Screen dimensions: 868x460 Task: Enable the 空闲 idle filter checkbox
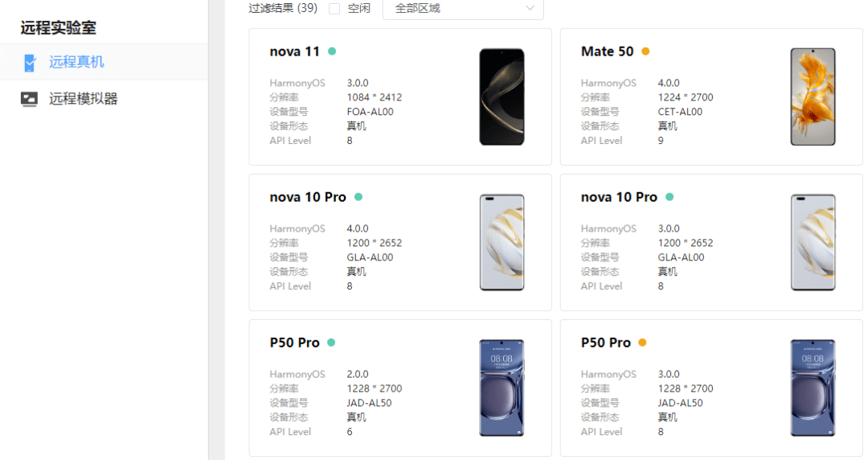pyautogui.click(x=334, y=8)
